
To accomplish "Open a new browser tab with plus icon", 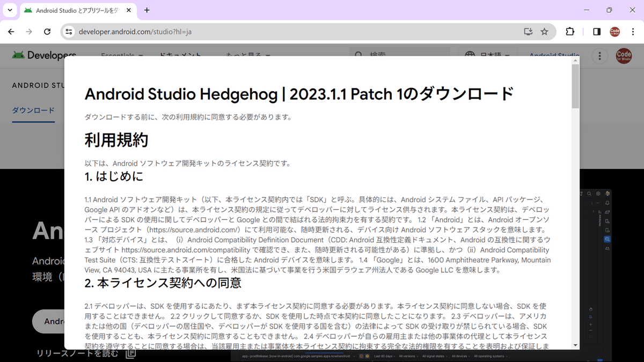I will point(147,10).
